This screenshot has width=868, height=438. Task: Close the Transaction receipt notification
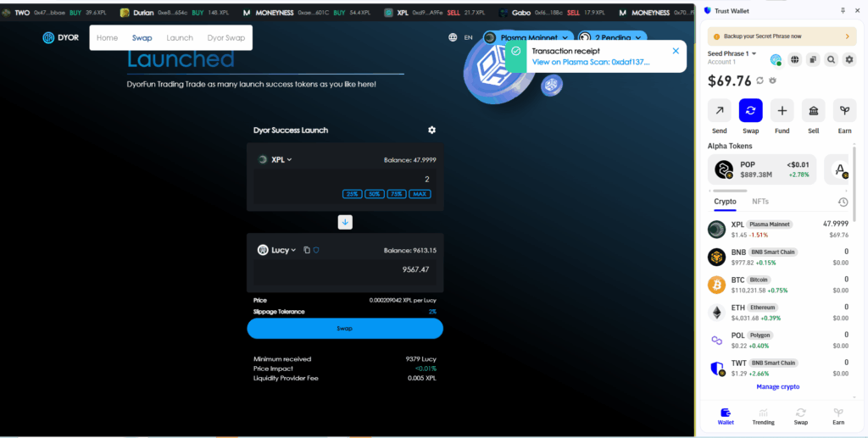(676, 51)
